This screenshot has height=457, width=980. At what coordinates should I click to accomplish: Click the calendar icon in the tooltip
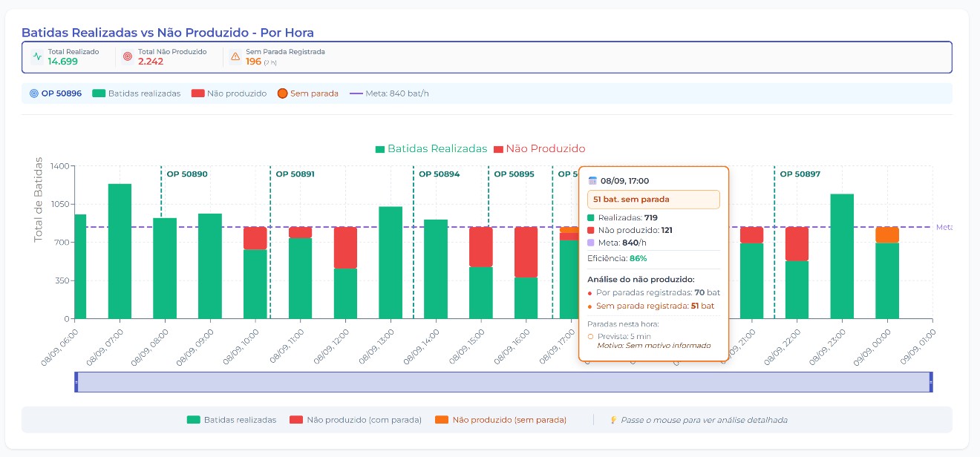592,180
